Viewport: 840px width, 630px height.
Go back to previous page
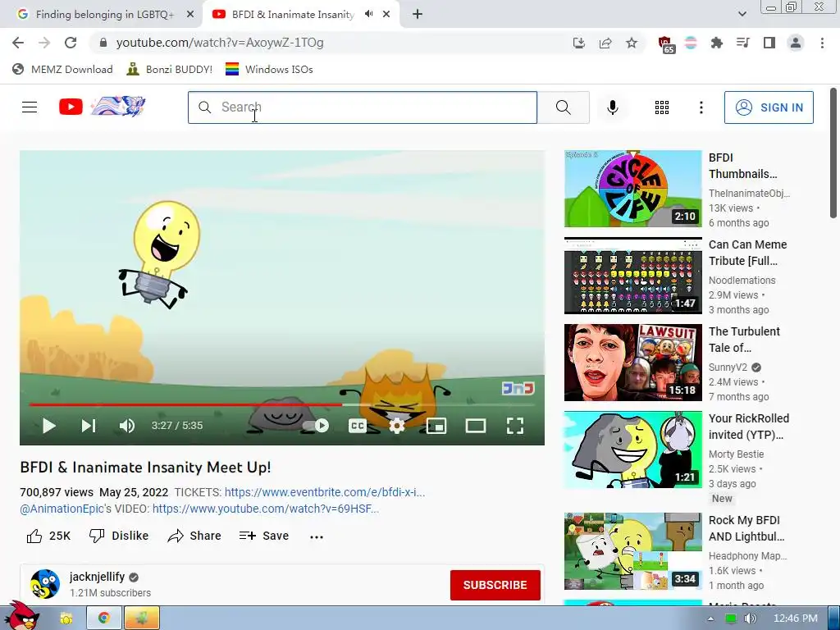click(x=18, y=43)
